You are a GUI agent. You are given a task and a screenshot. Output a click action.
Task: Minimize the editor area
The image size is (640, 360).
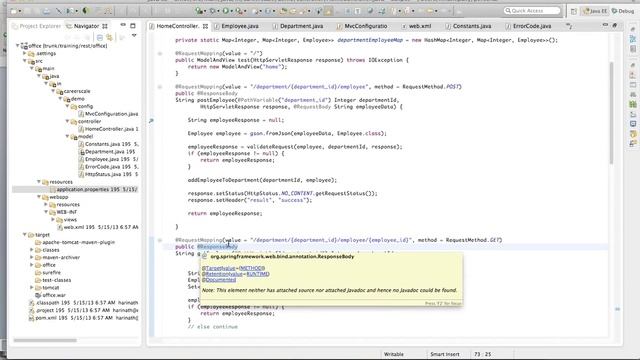(605, 25)
